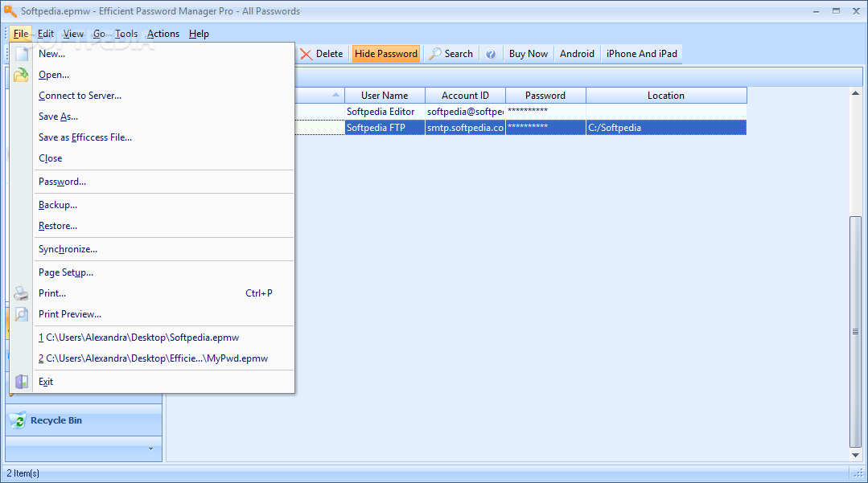868x483 pixels.
Task: Click the Exit door icon
Action: tap(22, 382)
